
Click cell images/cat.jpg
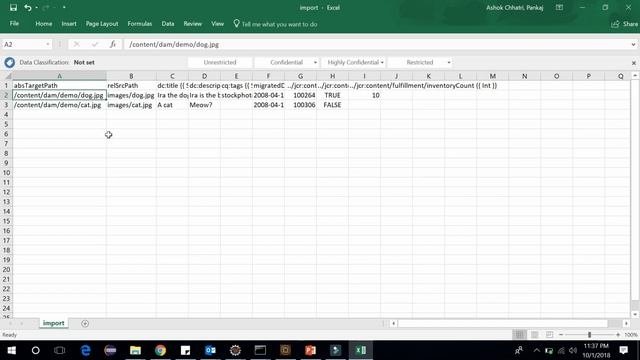131,105
